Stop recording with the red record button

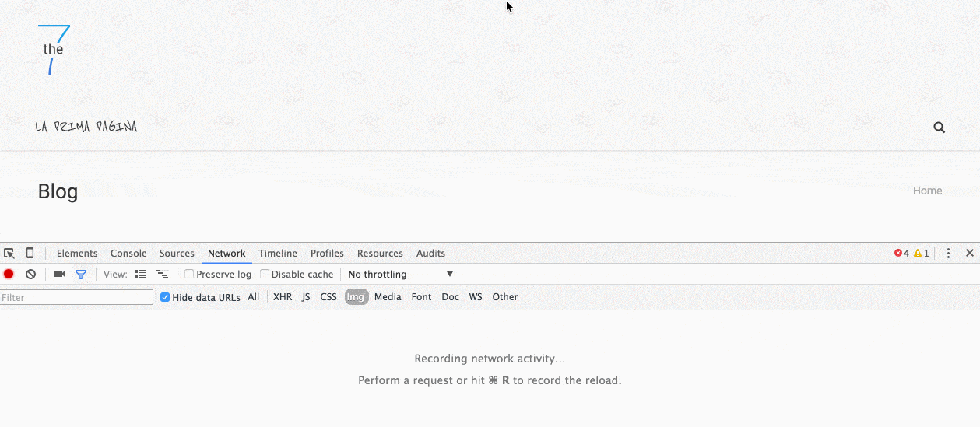pyautogui.click(x=9, y=275)
